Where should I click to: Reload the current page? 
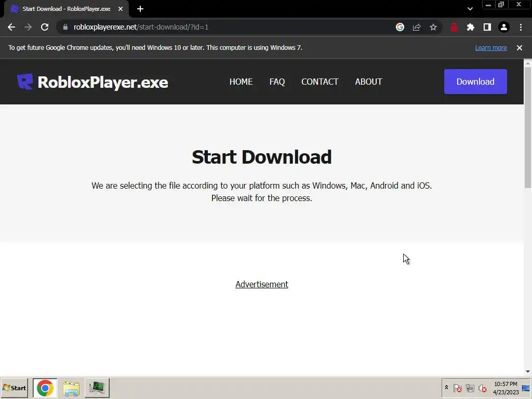(x=45, y=27)
